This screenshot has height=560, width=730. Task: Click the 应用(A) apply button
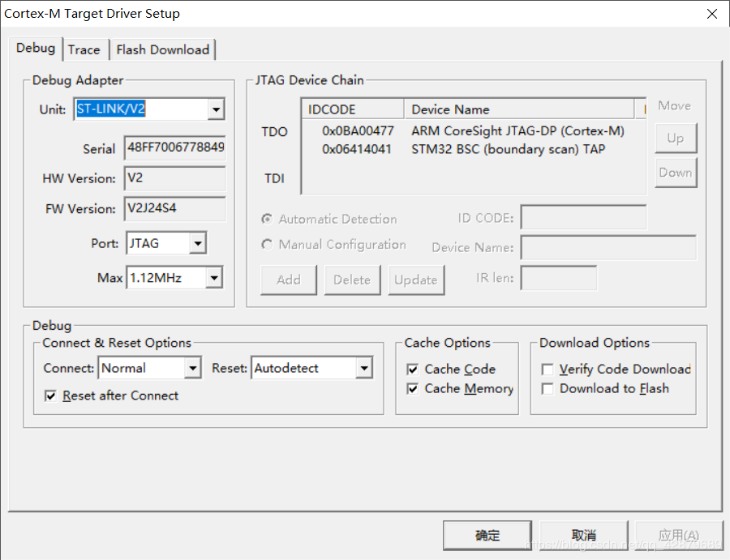click(679, 536)
